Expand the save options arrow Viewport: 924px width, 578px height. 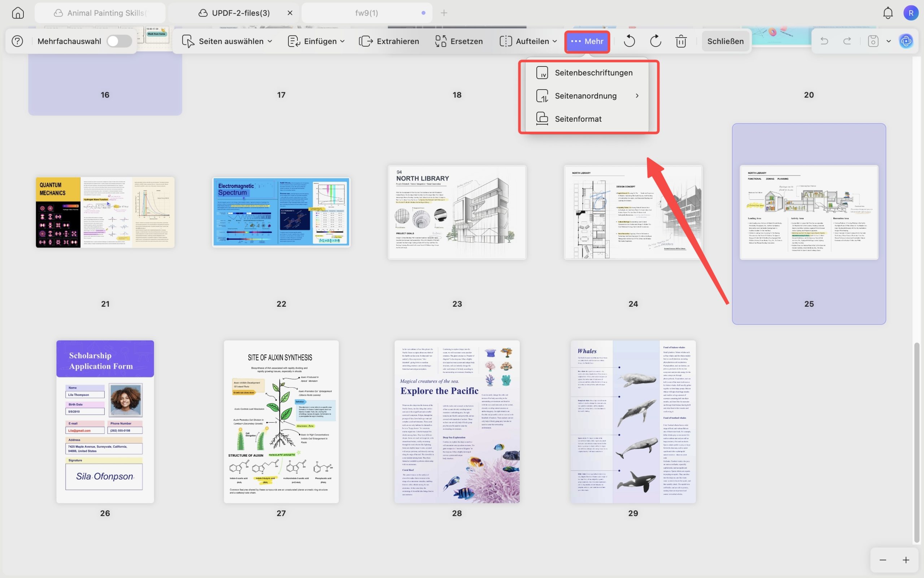click(x=889, y=41)
